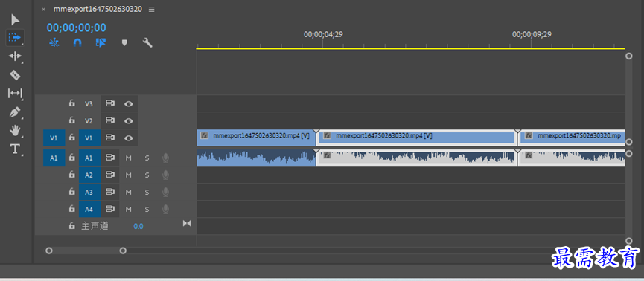
Task: Select the second mmexport1647502630320.mp4 [V] clip
Action: click(x=417, y=138)
